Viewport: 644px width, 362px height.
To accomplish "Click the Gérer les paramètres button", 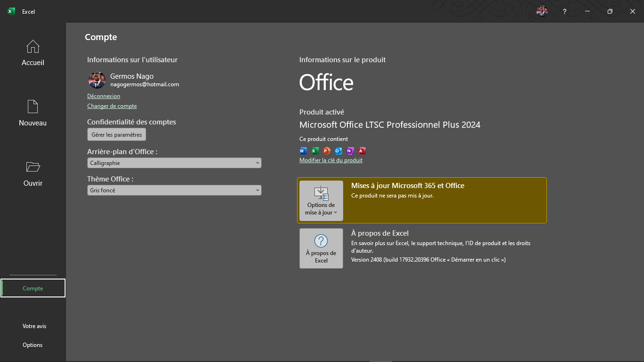I will click(x=116, y=134).
